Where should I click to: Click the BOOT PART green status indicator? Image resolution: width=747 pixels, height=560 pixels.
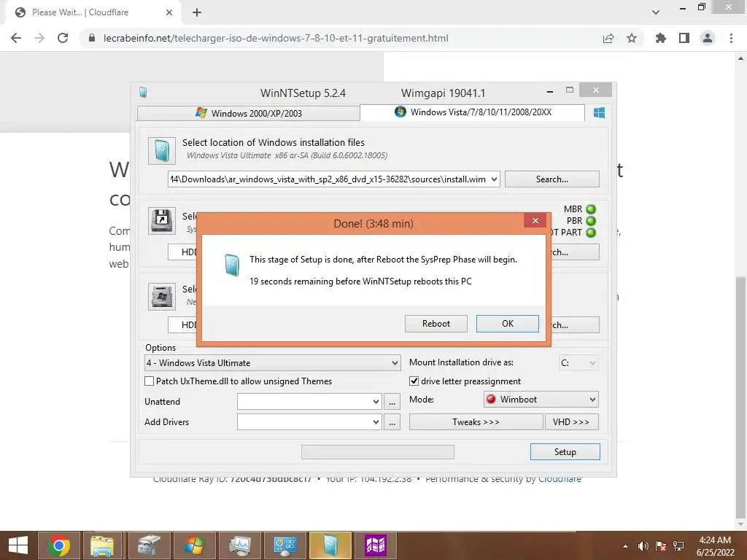click(x=591, y=233)
